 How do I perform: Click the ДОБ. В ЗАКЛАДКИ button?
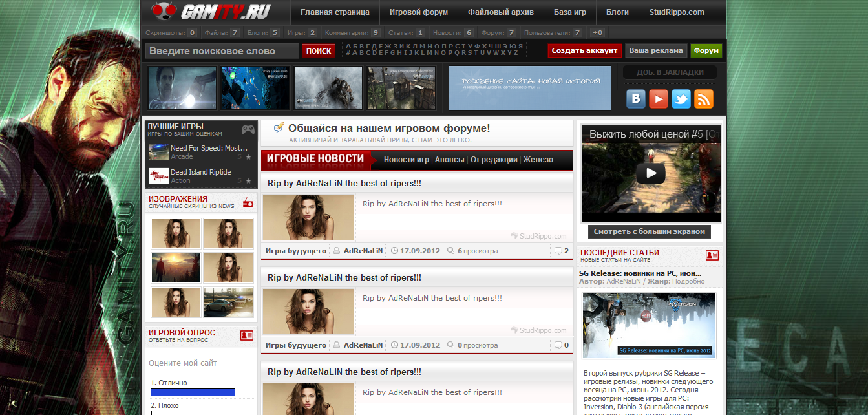[670, 72]
